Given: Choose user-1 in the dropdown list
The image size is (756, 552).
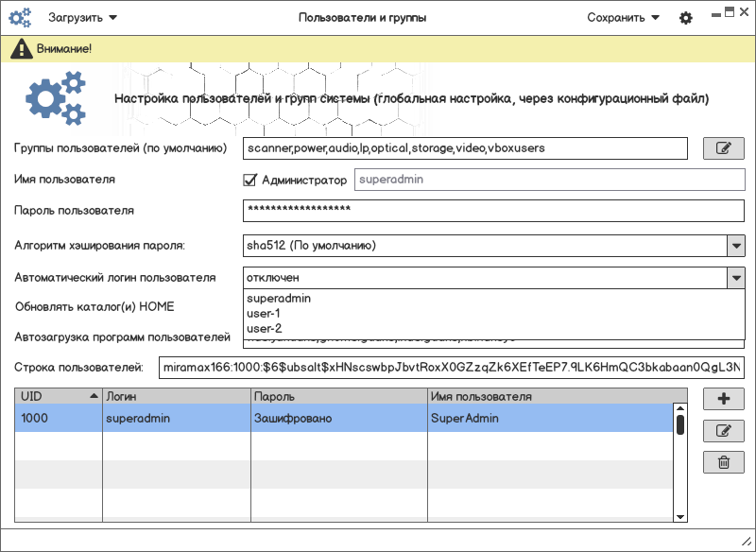Looking at the screenshot, I should click(x=264, y=313).
